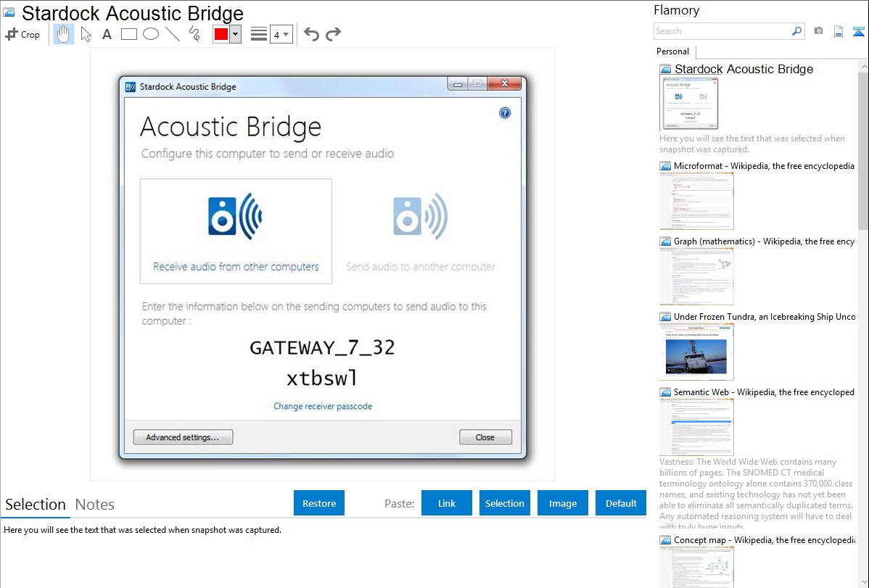Click the line thickness icon
The height and width of the screenshot is (588, 869).
click(x=259, y=34)
